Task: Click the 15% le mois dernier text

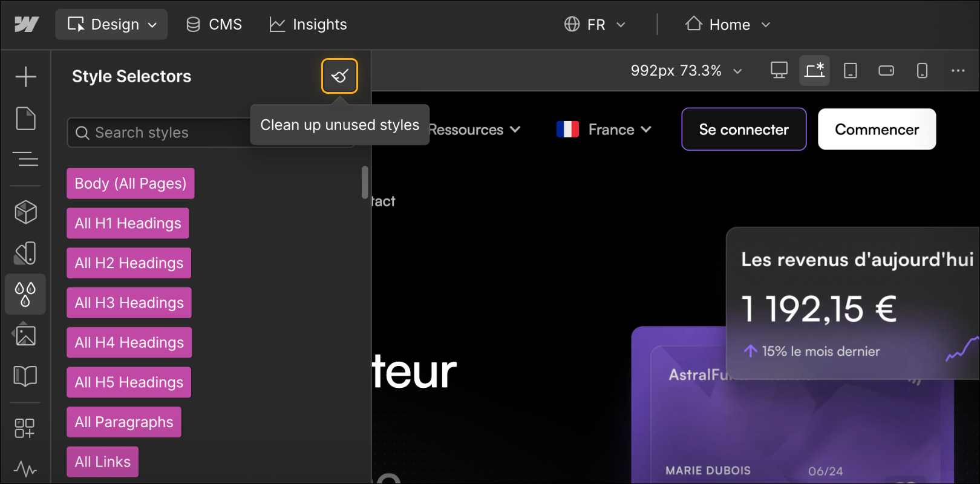Action: click(821, 352)
